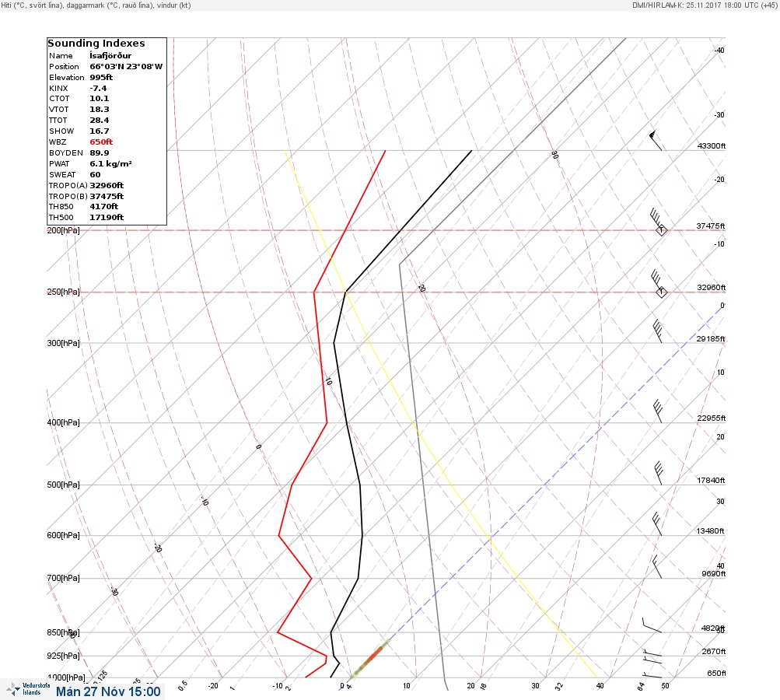
Task: Click Position value 66°03'N 23°08'W
Action: [126, 67]
